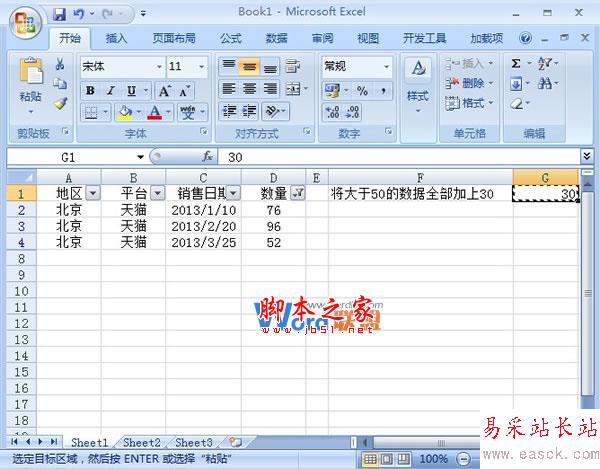Screen dimensions: 600x469
Task: Decrease decimal places
Action: [x=352, y=112]
